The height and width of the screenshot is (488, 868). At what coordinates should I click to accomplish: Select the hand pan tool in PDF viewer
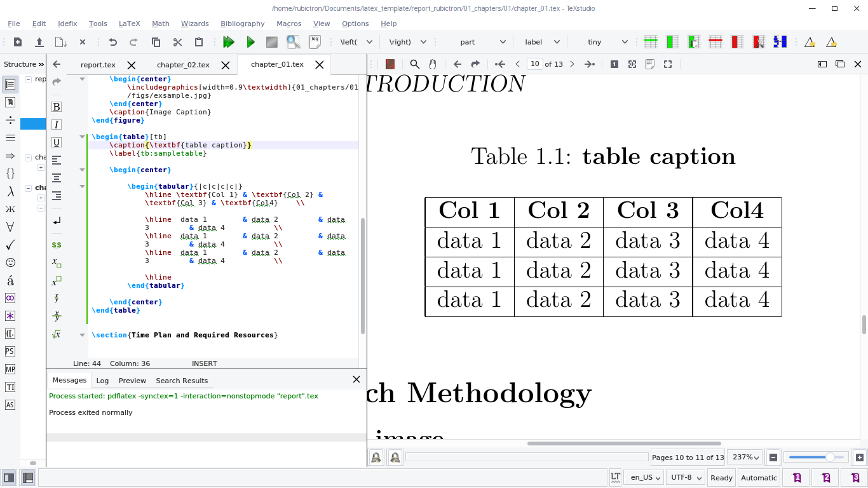pos(433,64)
